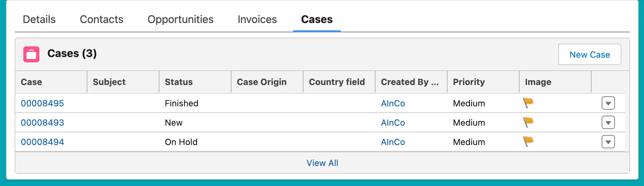Click the Status column header
This screenshot has width=644, height=186.
click(179, 82)
